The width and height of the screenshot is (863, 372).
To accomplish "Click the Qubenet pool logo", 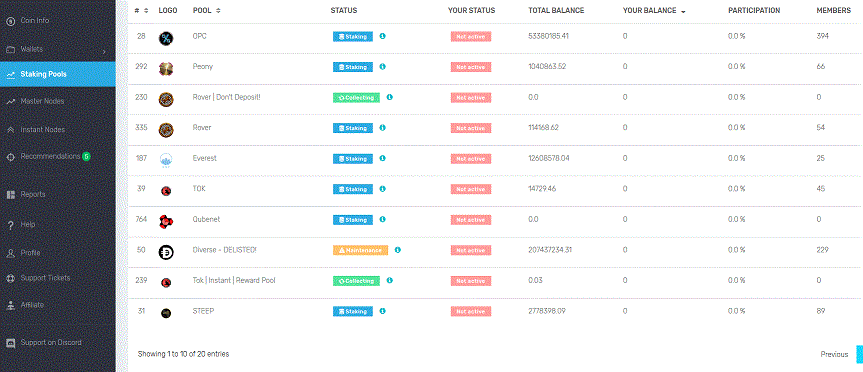I will pyautogui.click(x=166, y=221).
